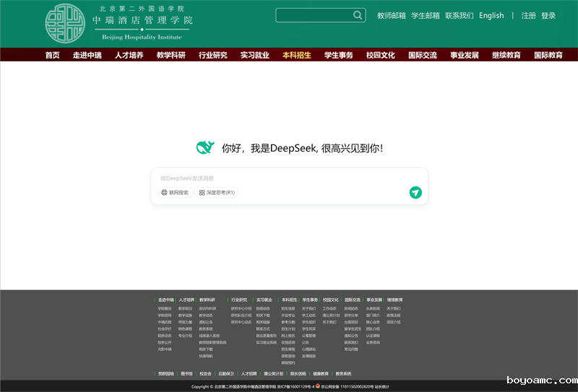The width and height of the screenshot is (578, 392).
Task: Switch site language to English
Action: pos(491,15)
